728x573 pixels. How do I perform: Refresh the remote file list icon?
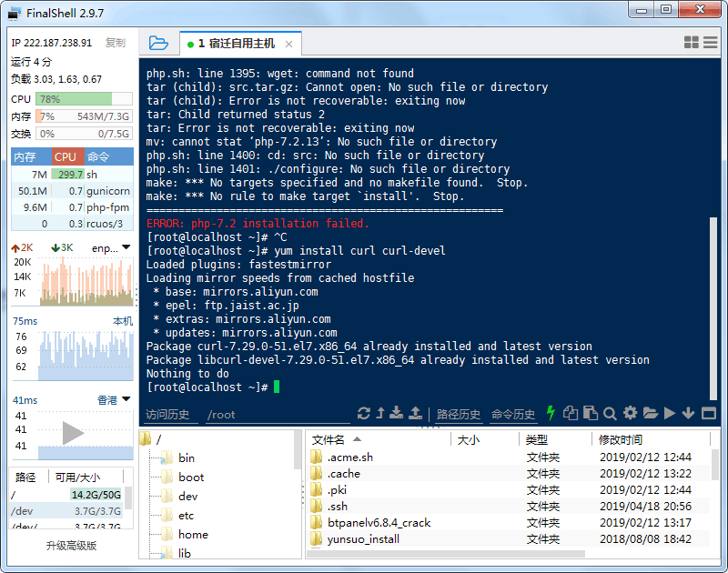click(x=364, y=413)
